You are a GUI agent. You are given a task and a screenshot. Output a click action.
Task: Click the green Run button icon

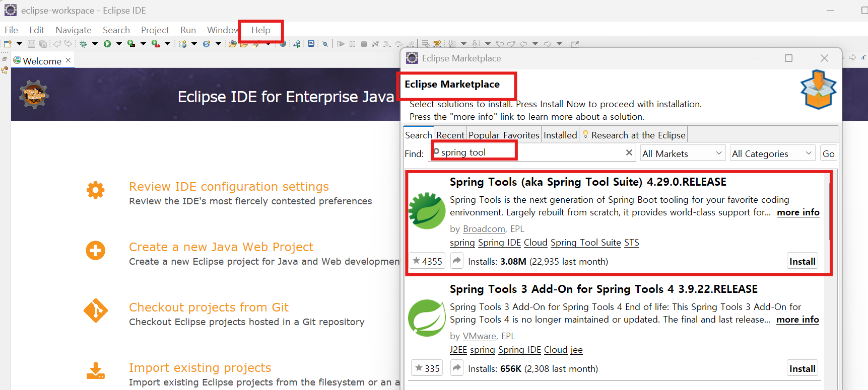[107, 44]
